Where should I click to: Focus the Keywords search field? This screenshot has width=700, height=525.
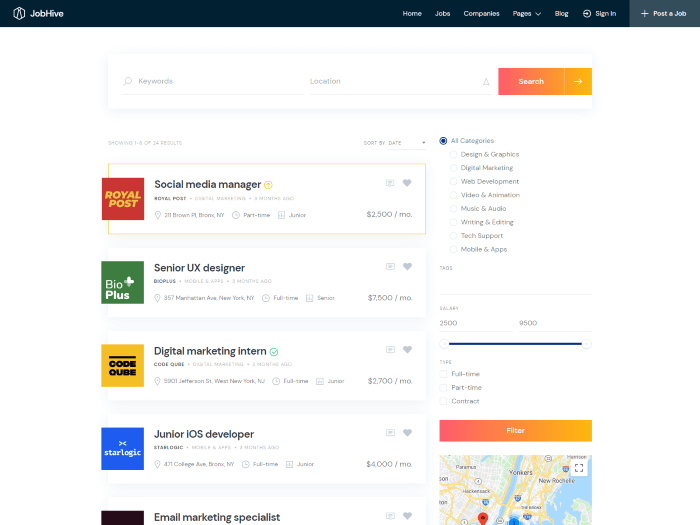212,81
